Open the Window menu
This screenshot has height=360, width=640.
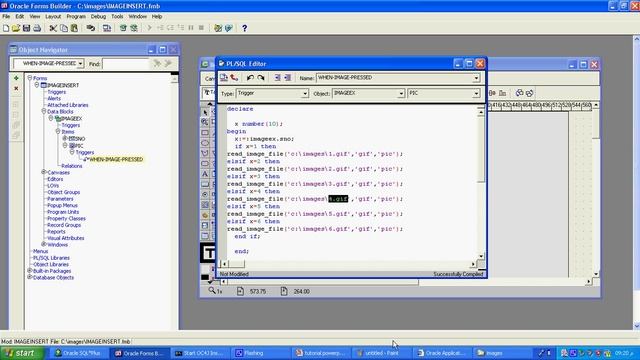pyautogui.click(x=138, y=17)
